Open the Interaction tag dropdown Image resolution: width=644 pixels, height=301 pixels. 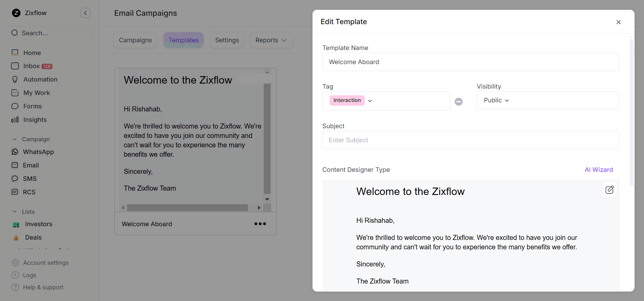tap(370, 101)
